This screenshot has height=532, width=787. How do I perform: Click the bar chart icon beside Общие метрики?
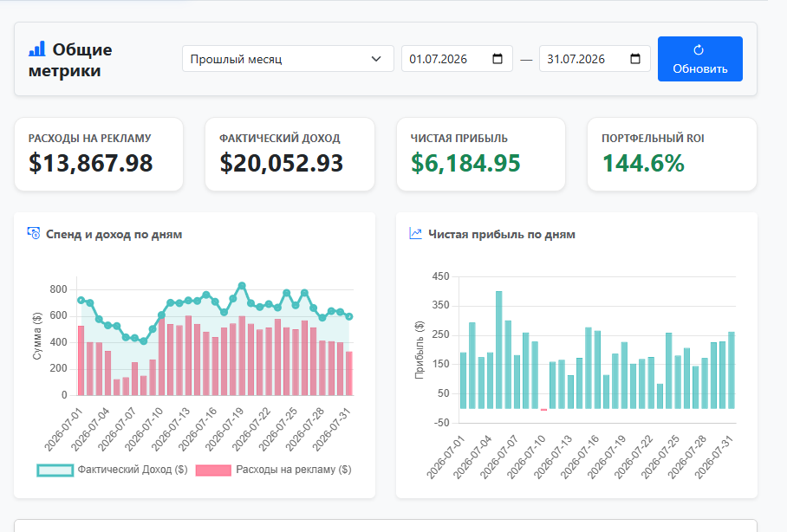point(36,49)
